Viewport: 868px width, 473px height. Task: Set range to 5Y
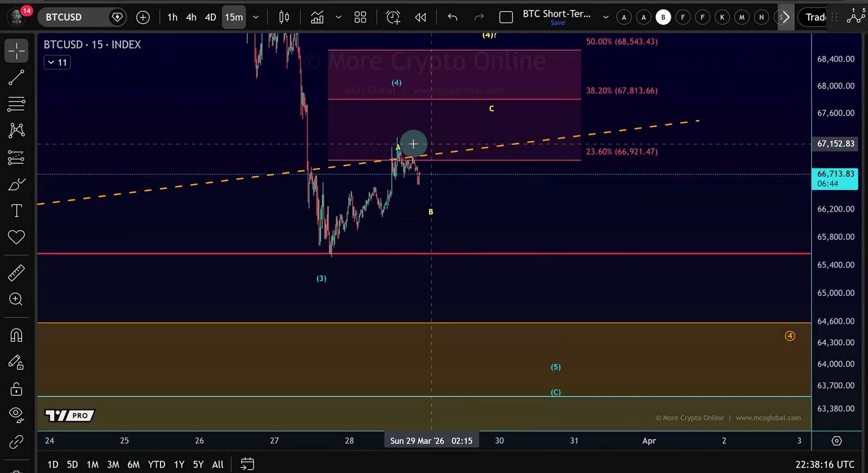(x=198, y=464)
